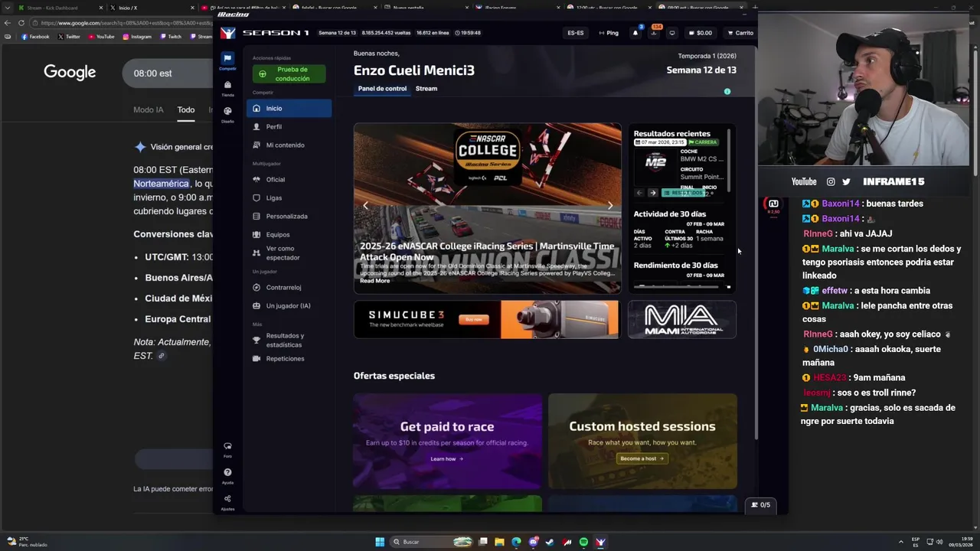This screenshot has width=980, height=551.
Task: Open the Competir section in the left rail
Action: [227, 60]
